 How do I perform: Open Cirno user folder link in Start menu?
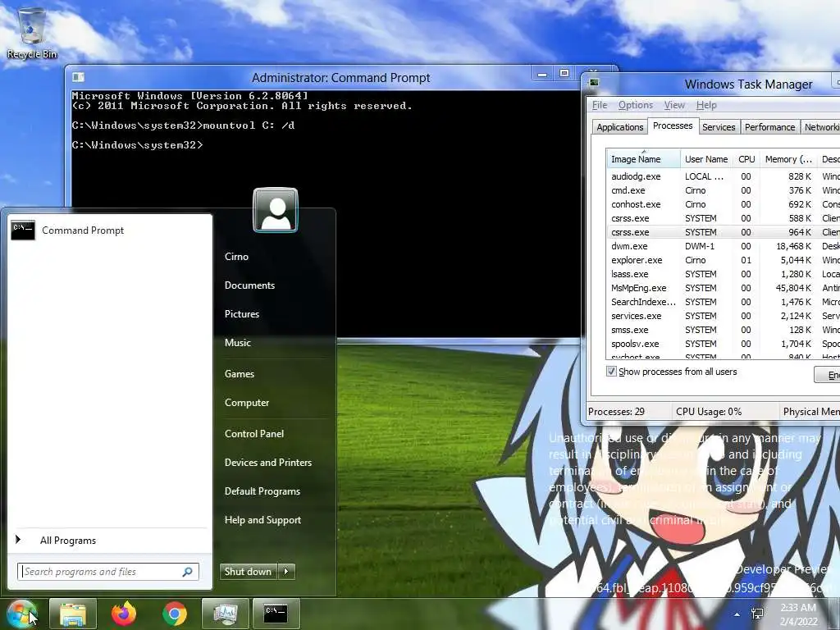pyautogui.click(x=236, y=257)
